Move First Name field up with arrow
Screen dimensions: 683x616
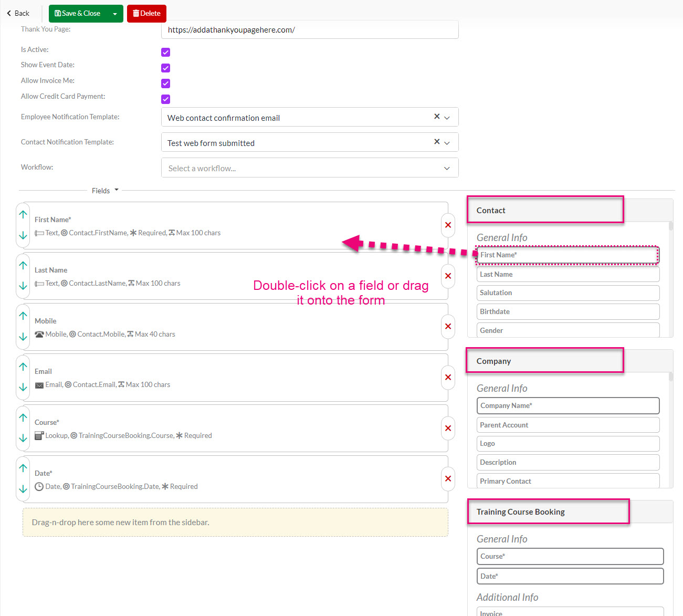(x=23, y=214)
